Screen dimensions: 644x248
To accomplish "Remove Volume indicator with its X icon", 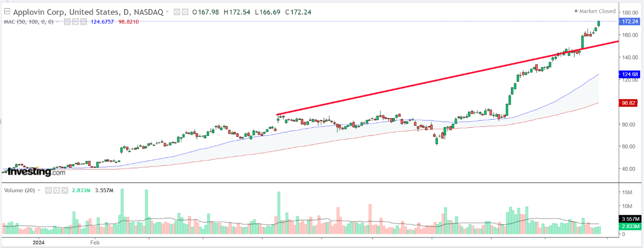I will click(65, 190).
